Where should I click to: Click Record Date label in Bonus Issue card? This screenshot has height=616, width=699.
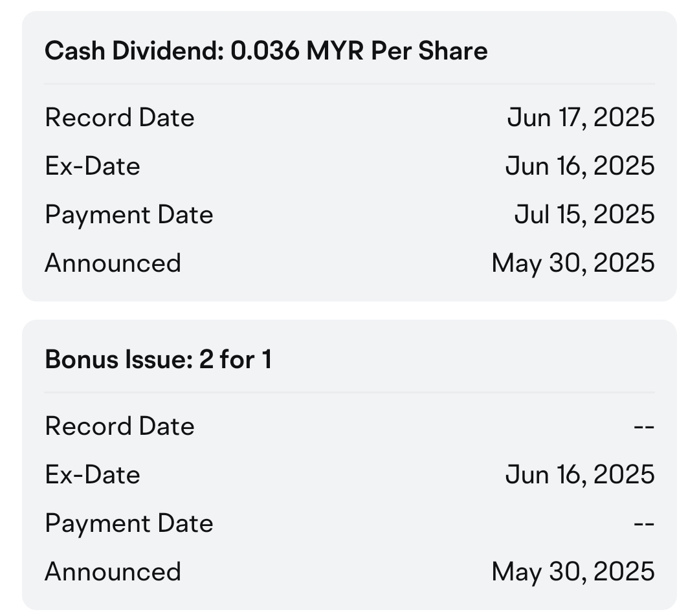[120, 426]
